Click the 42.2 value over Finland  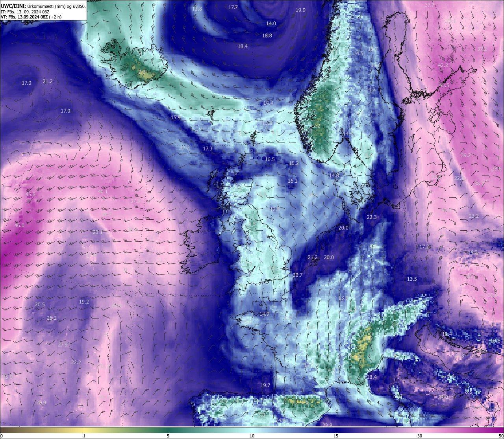tap(443, 65)
